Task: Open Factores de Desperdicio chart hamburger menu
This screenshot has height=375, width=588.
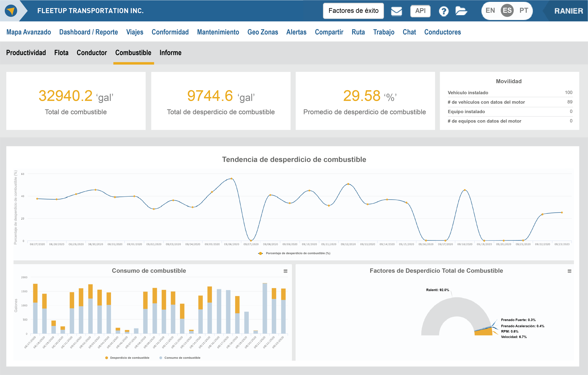Action: click(569, 271)
